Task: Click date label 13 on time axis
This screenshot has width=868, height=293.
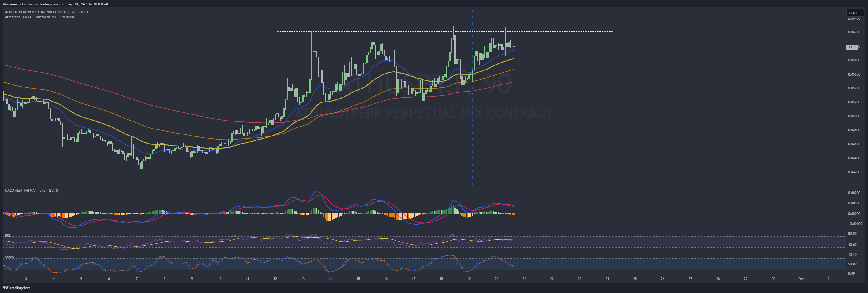Action: pos(303,279)
